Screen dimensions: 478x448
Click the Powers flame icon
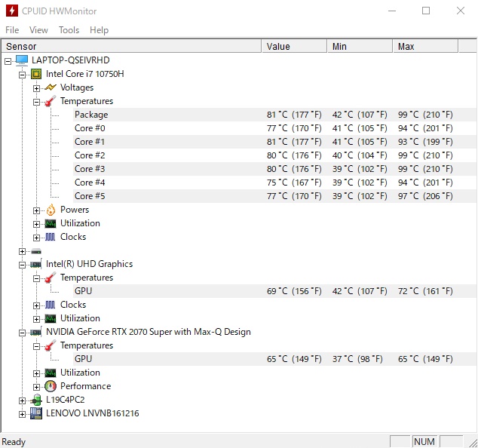(x=51, y=210)
